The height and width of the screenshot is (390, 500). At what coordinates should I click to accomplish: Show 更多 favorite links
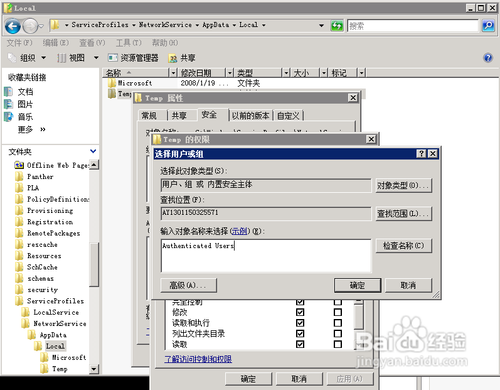[31, 129]
